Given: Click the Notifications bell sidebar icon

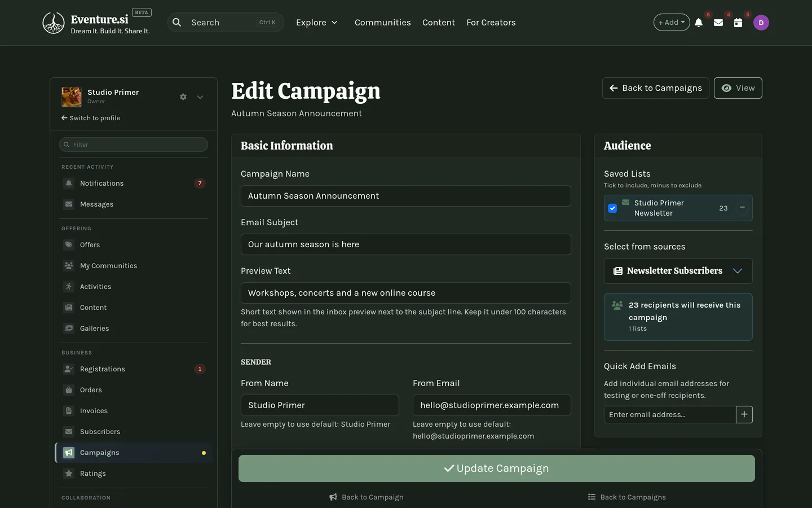Looking at the screenshot, I should click(69, 183).
